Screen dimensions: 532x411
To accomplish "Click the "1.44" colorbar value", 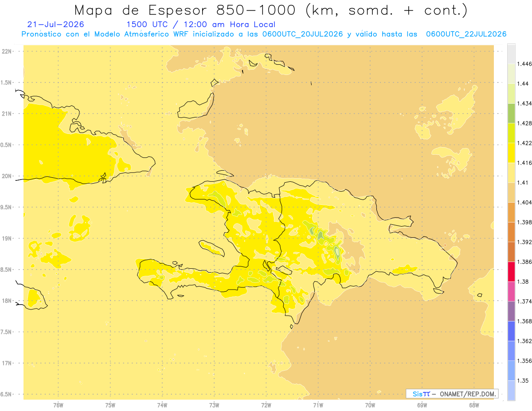I will pos(523,84).
